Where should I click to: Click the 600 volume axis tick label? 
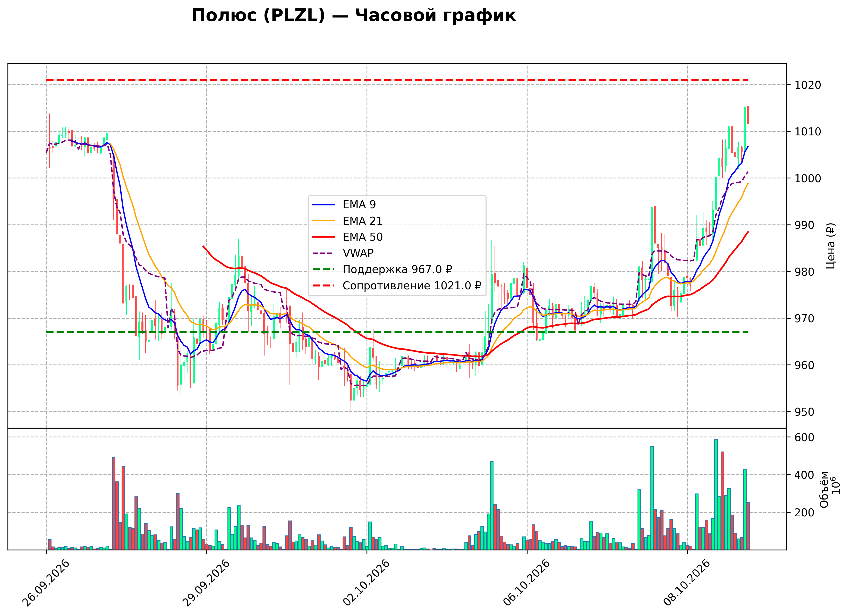804,438
